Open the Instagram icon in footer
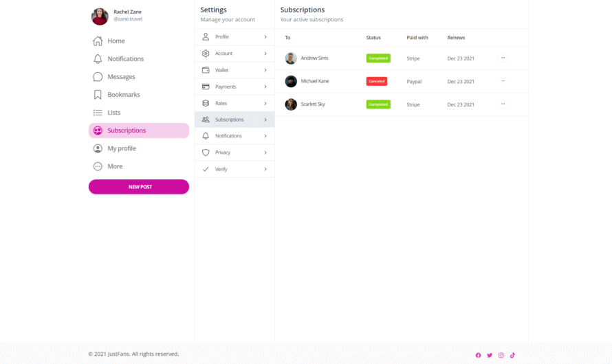The image size is (612, 364). coord(501,355)
